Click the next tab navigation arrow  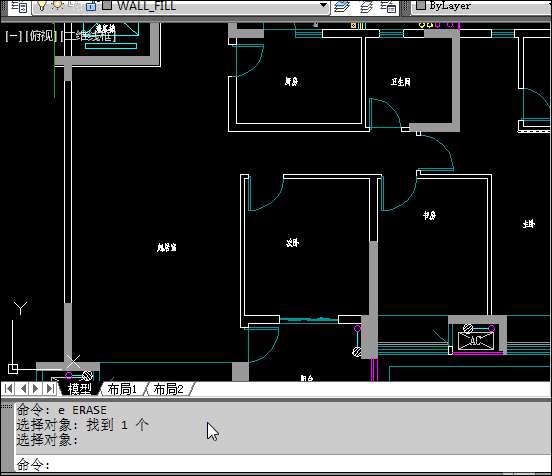[36, 389]
